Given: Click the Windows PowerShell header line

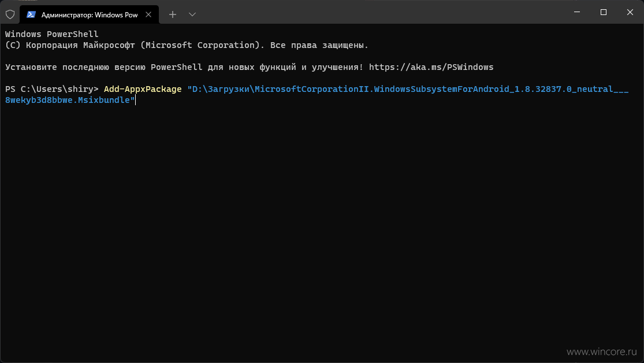Looking at the screenshot, I should click(52, 34).
